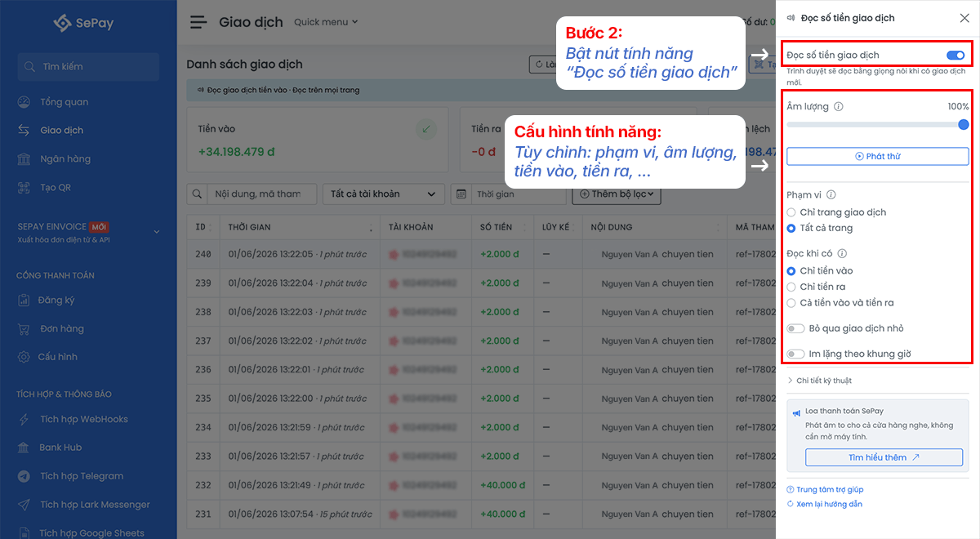Click the Tạo QR icon

(24, 187)
